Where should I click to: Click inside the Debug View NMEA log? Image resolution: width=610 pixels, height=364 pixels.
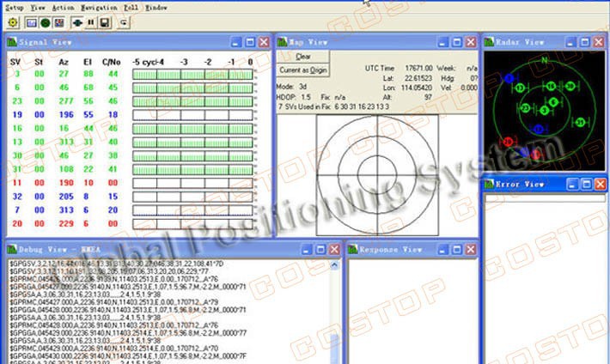172,309
